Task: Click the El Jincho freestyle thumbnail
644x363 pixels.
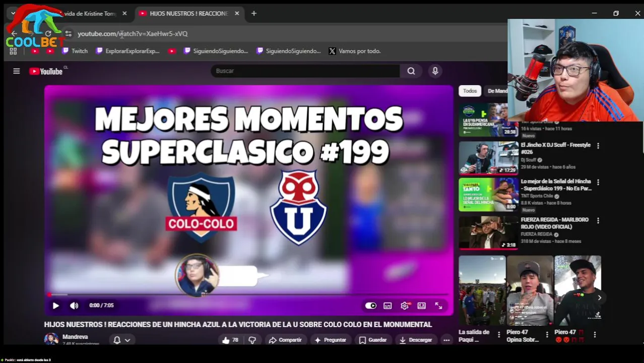Action: click(488, 158)
